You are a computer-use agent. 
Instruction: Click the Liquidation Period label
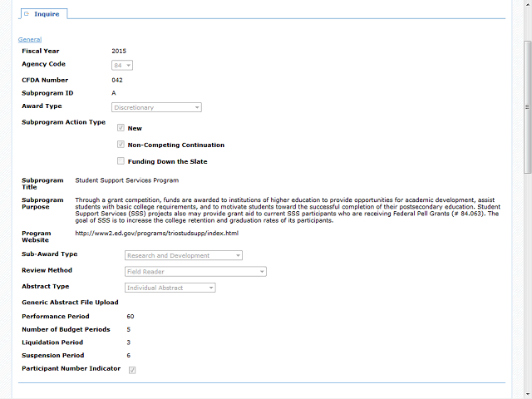[52, 342]
